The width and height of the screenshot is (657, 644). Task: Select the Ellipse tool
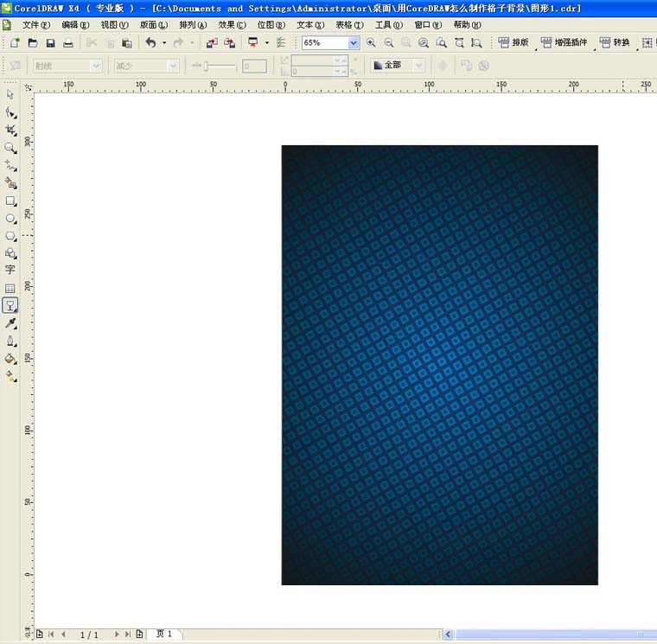point(10,219)
